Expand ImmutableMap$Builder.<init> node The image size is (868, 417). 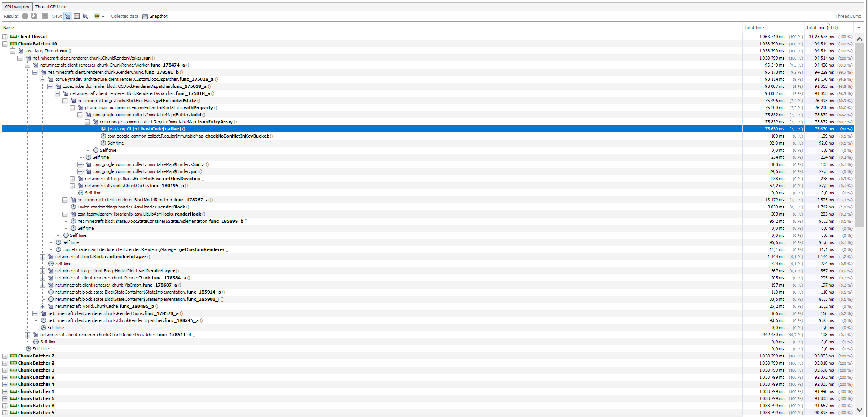[80, 164]
